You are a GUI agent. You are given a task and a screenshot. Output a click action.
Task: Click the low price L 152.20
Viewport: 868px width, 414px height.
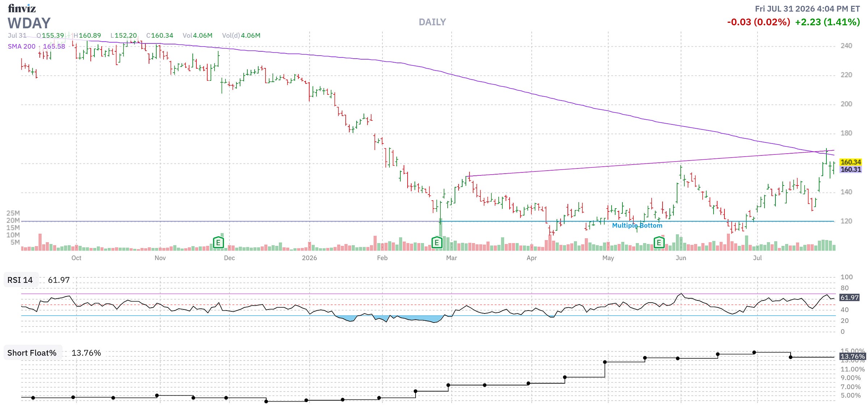(124, 35)
